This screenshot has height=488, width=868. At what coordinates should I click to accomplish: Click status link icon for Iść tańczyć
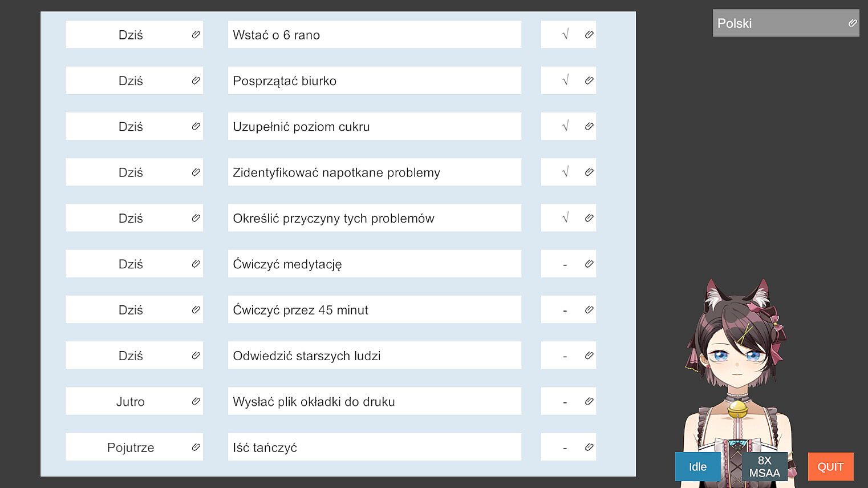tap(589, 447)
